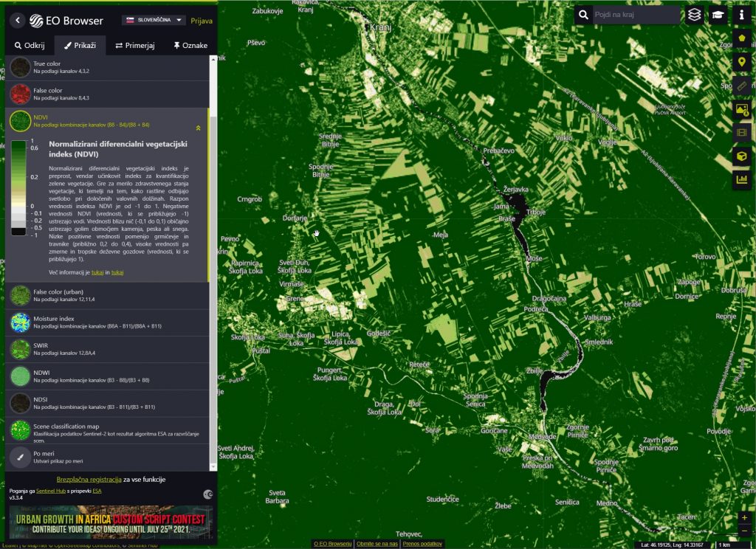Image resolution: width=756 pixels, height=549 pixels.
Task: Switch to the Prikaži tab
Action: (80, 45)
